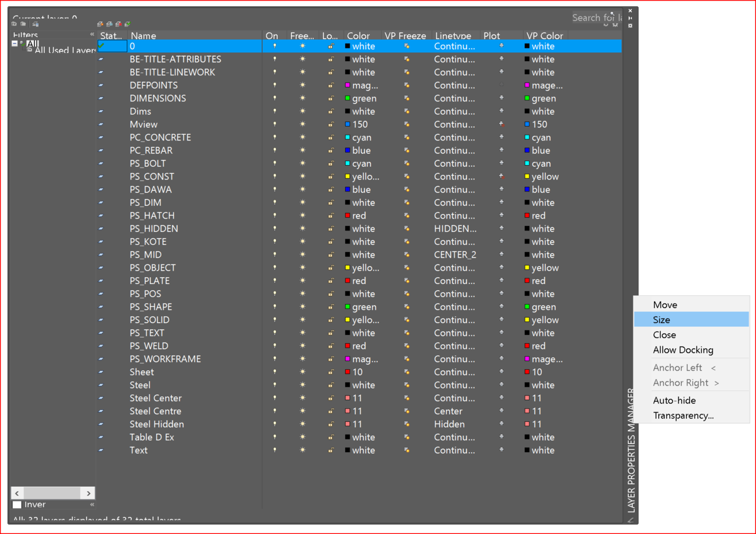Click the New Property Filter icon
Viewport: 756px width, 534px height.
14,24
